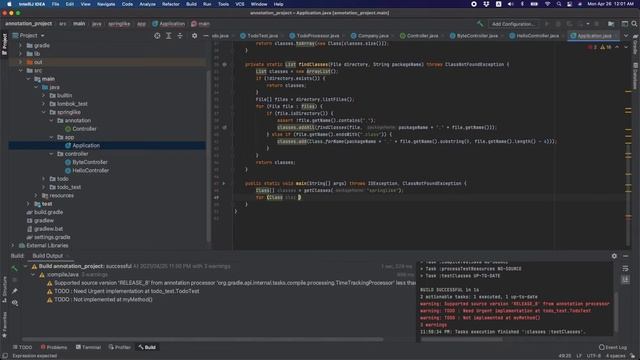Open the Profiler tool window button
640x360 pixels.
click(120, 347)
